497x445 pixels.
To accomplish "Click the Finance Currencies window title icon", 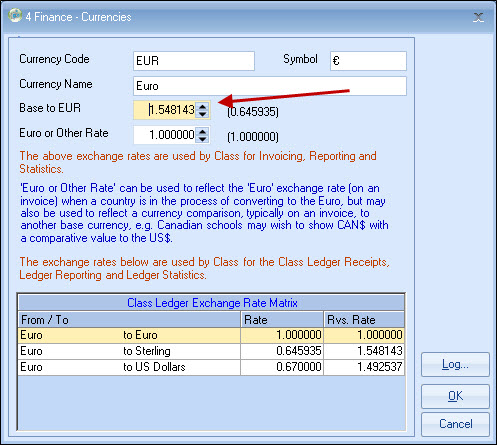I will click(x=15, y=16).
